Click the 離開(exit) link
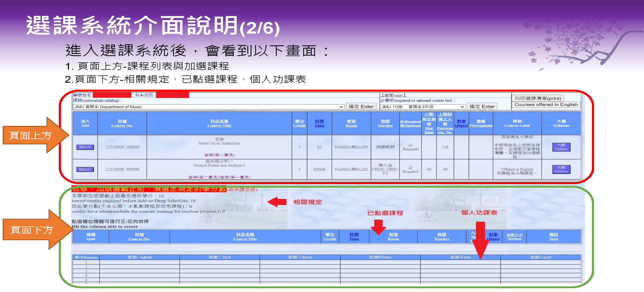644x292 pixels. click(x=394, y=95)
